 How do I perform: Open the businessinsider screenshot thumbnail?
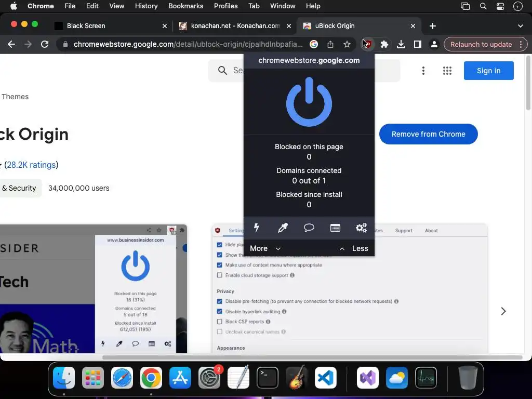(x=94, y=289)
